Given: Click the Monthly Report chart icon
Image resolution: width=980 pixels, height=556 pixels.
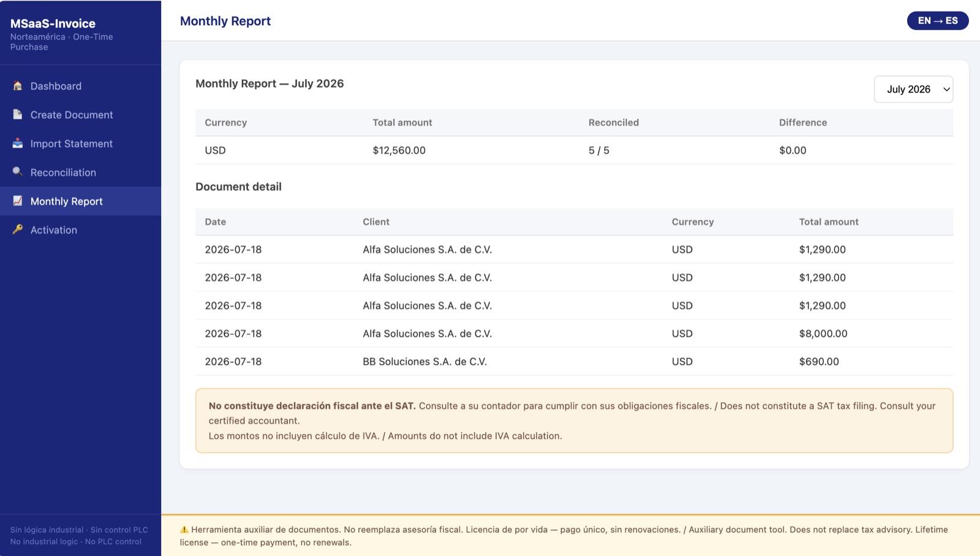Looking at the screenshot, I should [18, 201].
